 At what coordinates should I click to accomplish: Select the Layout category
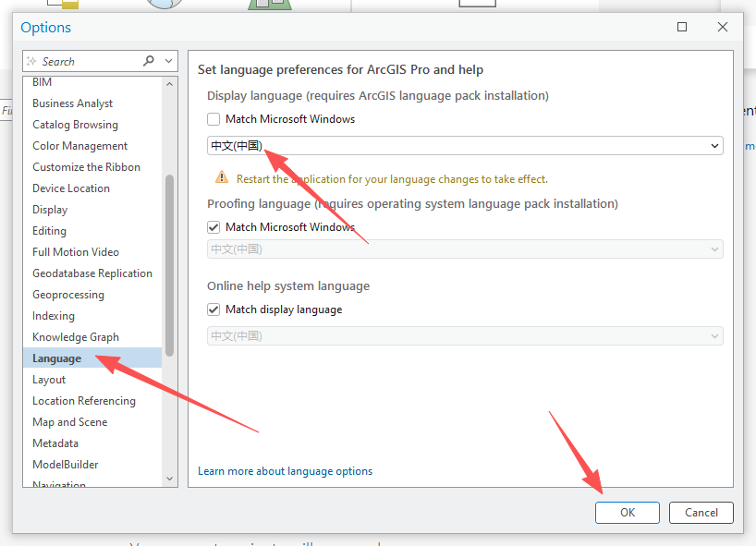click(49, 380)
